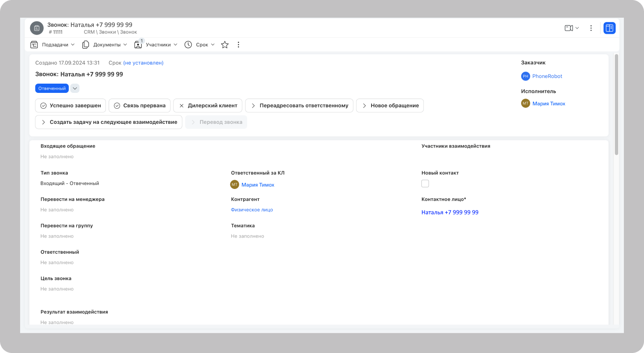The width and height of the screenshot is (644, 353).
Task: Open Мария Тимох under Ответственный за КЛ
Action: click(258, 185)
